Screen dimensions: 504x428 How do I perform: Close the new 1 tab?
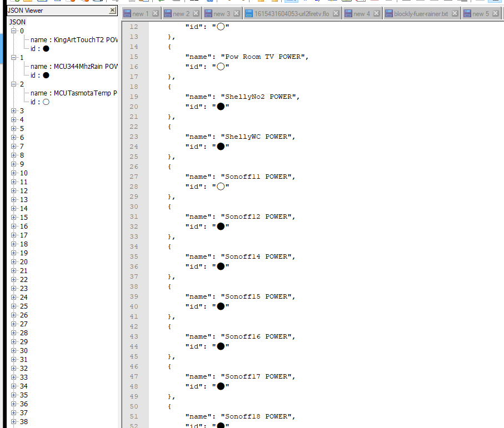[x=155, y=13]
